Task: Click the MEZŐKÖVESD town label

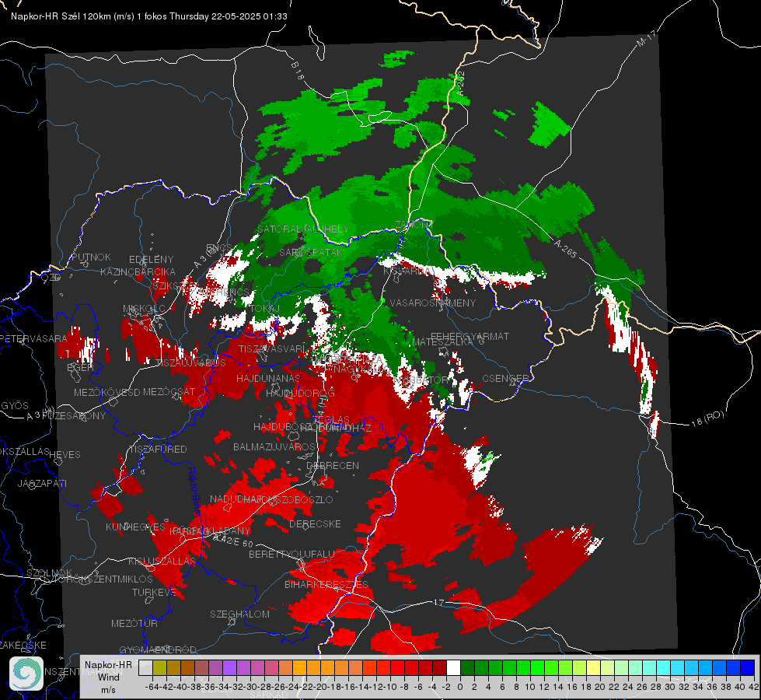Action: point(106,392)
